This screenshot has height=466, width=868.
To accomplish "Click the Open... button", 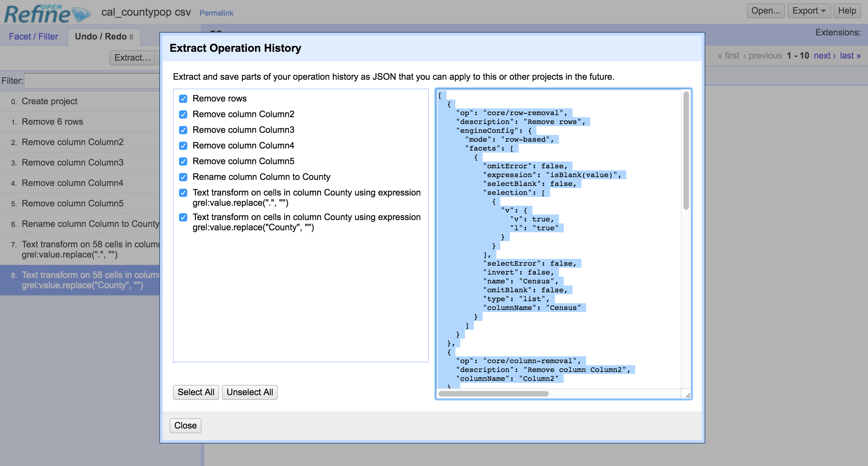I will pyautogui.click(x=765, y=11).
